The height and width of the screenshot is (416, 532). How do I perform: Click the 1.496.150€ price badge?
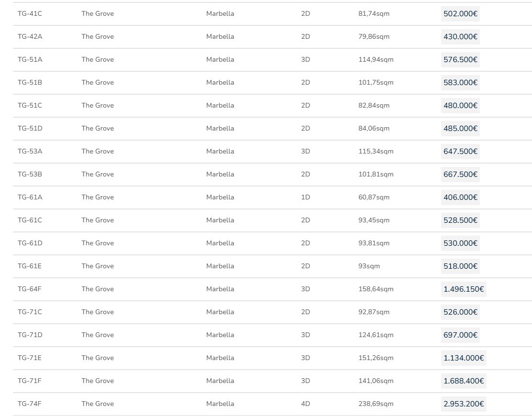click(x=464, y=289)
